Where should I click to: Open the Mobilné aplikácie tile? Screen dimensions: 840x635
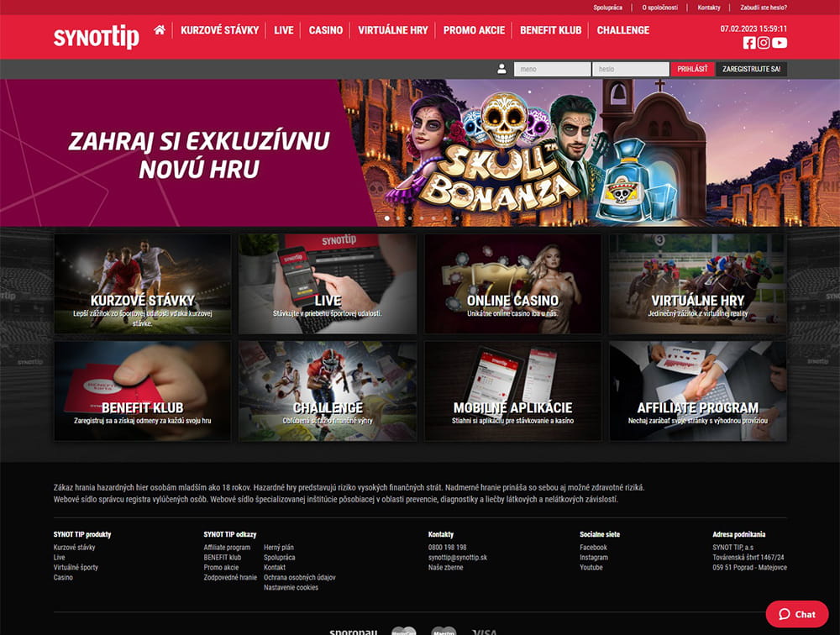512,391
